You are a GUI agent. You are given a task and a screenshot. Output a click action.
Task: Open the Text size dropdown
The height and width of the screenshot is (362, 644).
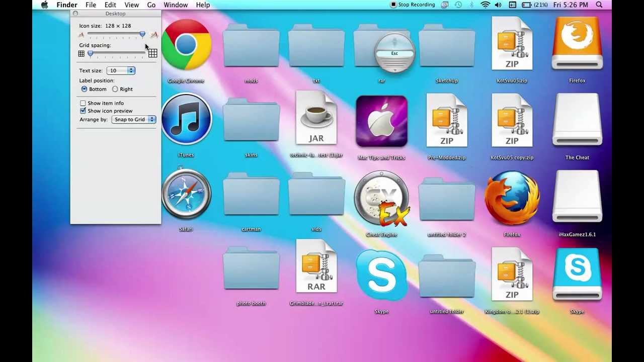click(121, 70)
